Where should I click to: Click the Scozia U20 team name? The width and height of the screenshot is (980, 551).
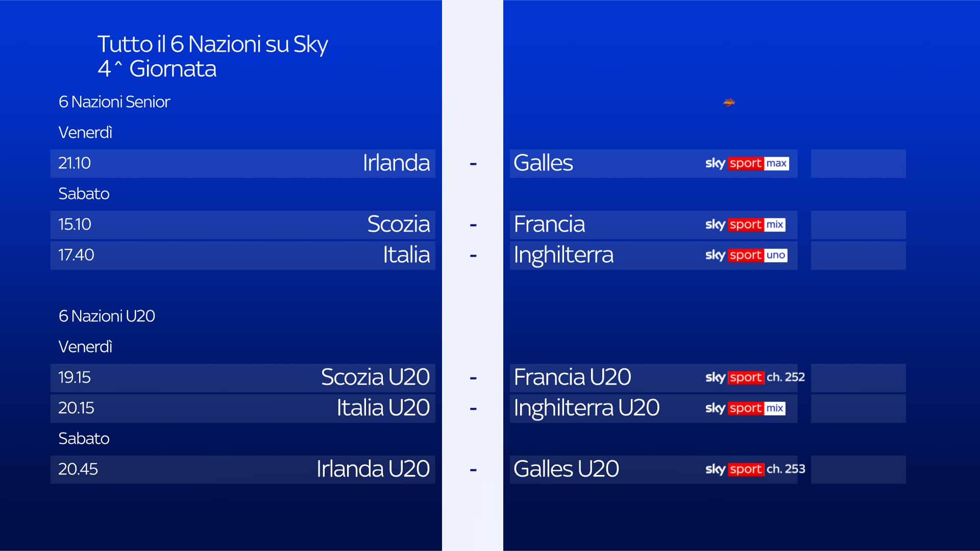tap(375, 378)
